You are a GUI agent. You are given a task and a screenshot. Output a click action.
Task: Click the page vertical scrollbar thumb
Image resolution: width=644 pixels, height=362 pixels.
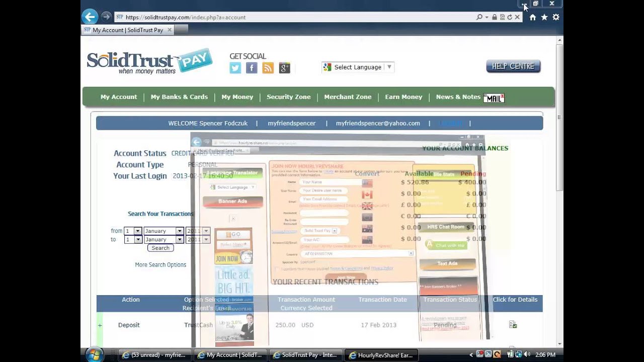(559, 117)
